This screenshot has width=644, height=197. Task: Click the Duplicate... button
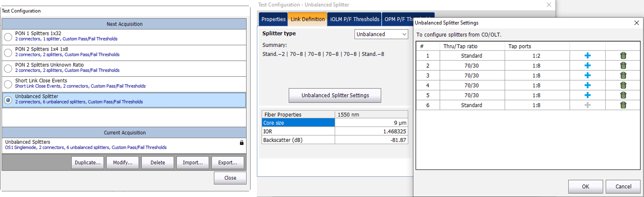[88, 163]
